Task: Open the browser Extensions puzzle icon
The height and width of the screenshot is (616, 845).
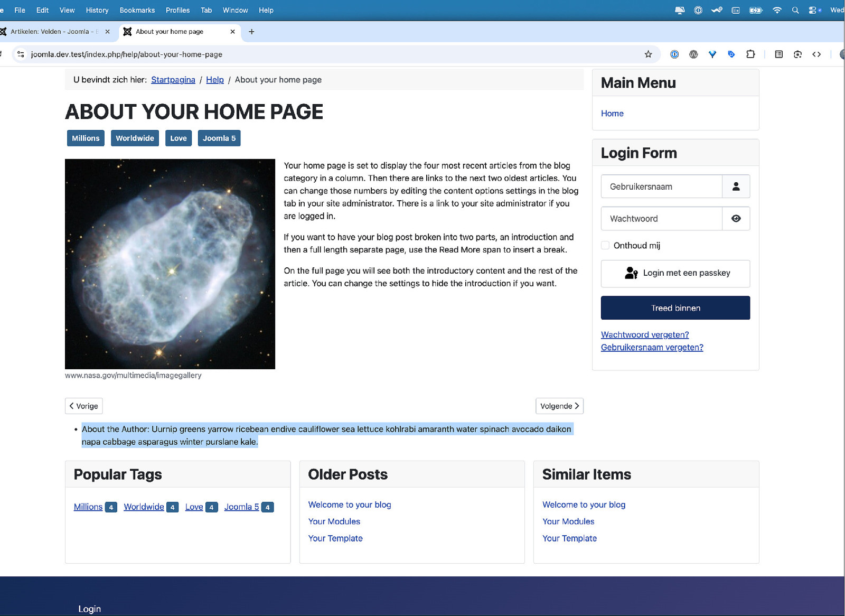Action: coord(750,54)
